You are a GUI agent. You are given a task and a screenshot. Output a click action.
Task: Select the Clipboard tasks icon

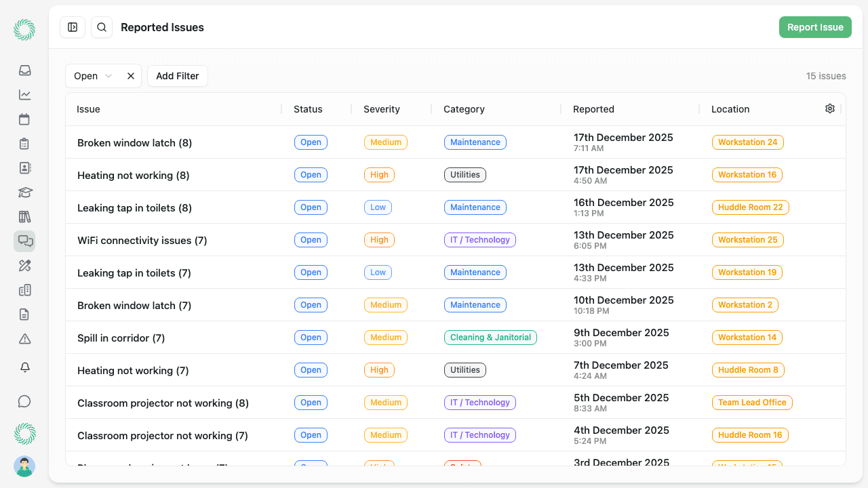point(24,143)
